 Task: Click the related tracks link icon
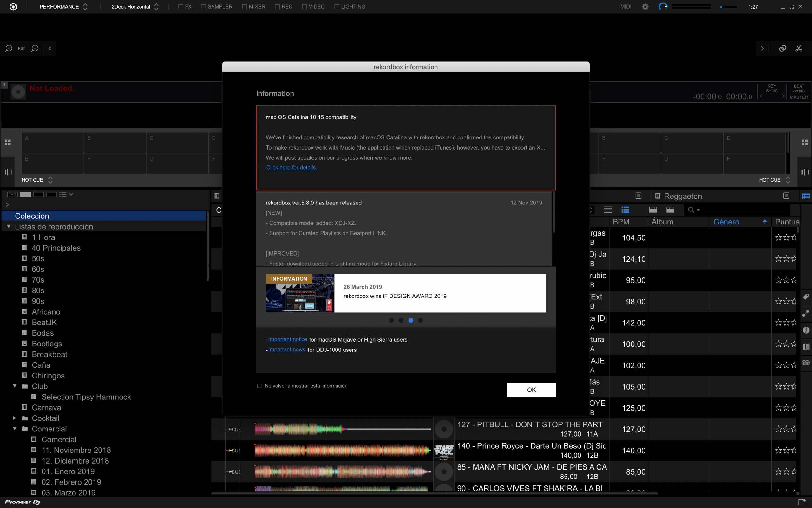point(783,48)
